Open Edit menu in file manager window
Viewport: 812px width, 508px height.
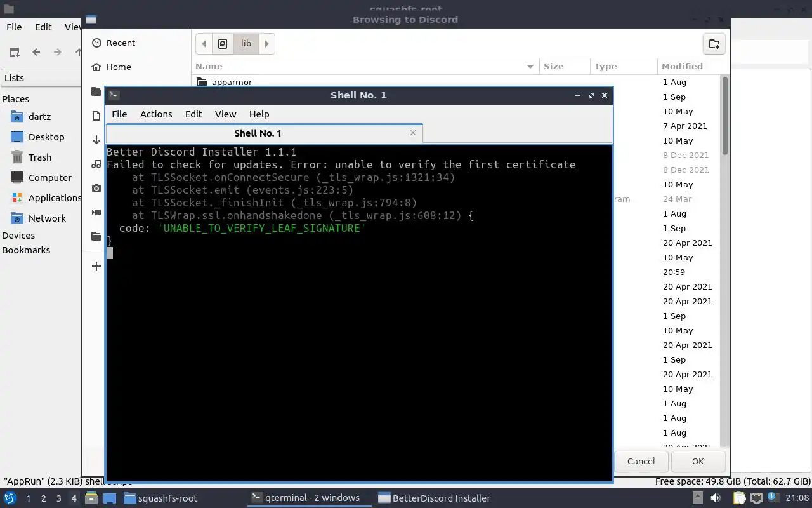pyautogui.click(x=43, y=27)
